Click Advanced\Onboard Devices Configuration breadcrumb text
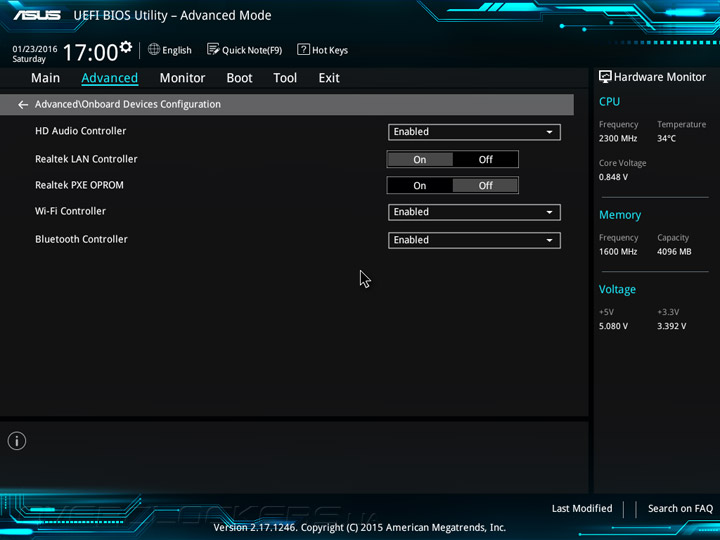 (128, 104)
